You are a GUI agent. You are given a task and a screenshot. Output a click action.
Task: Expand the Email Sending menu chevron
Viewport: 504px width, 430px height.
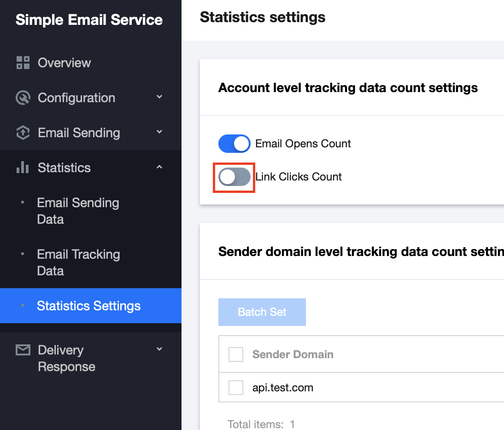click(x=159, y=132)
